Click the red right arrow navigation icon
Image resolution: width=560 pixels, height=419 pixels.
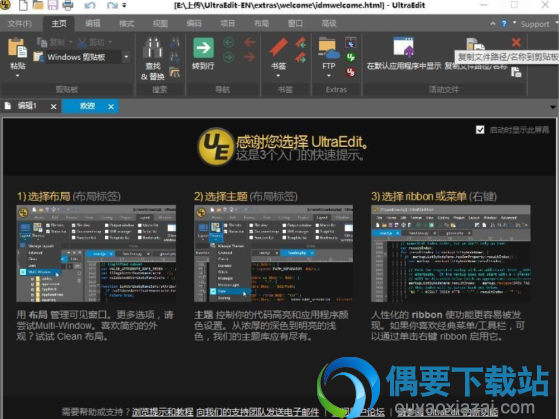point(249,57)
